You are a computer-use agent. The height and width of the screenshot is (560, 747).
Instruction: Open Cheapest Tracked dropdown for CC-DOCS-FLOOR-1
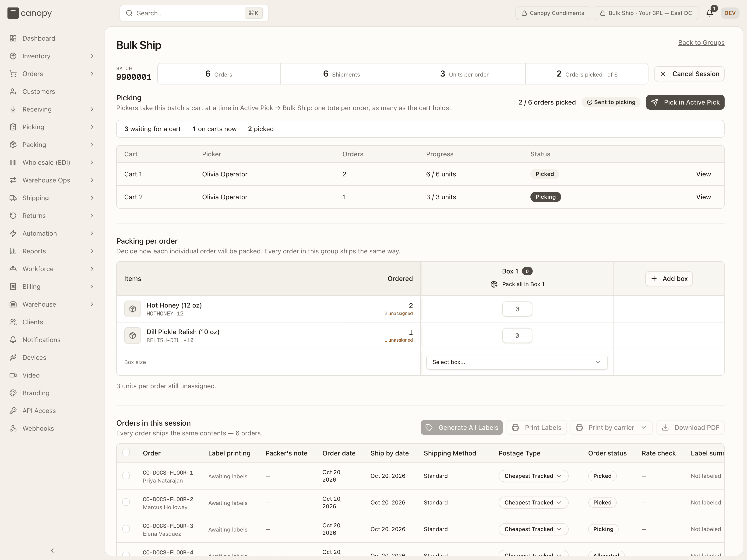coord(533,476)
